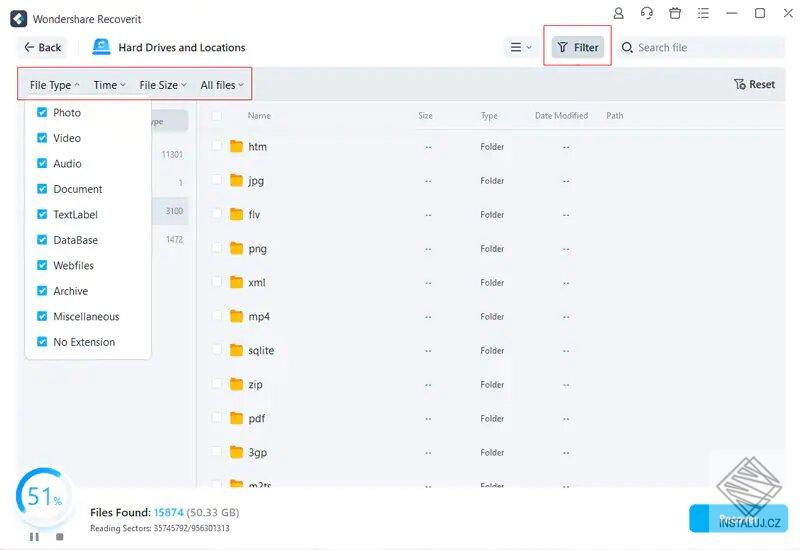Image resolution: width=800 pixels, height=550 pixels.
Task: Click the 51% scan progress ring
Action: point(44,496)
